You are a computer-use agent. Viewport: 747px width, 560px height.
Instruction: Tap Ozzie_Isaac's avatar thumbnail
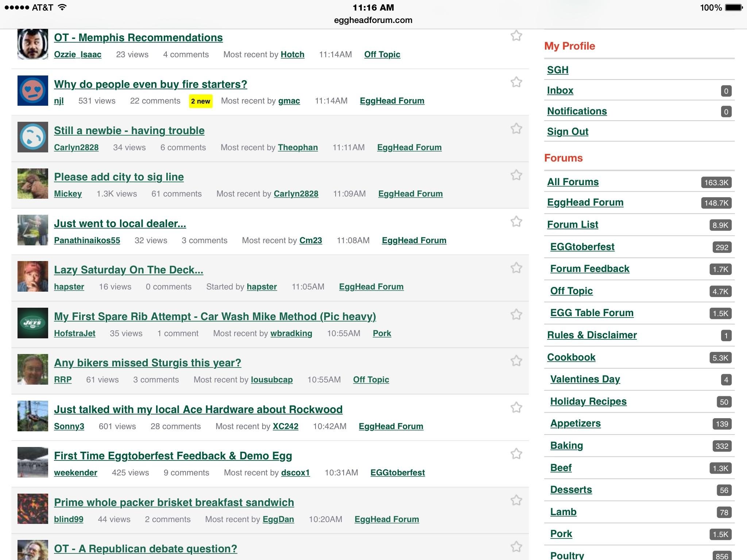coord(33,44)
